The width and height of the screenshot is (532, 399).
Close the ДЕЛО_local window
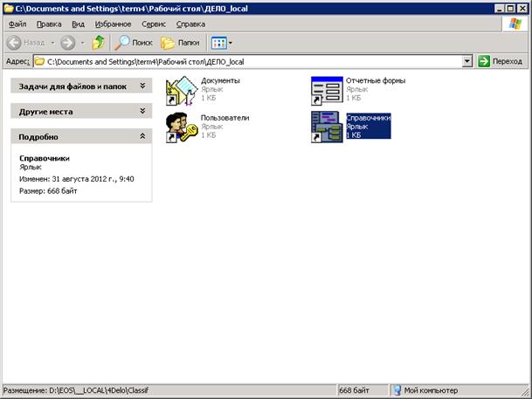point(522,9)
